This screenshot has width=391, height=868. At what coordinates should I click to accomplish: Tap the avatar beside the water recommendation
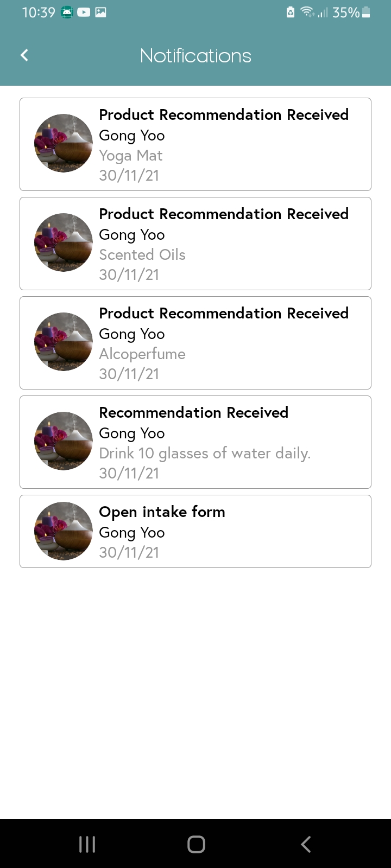point(64,441)
